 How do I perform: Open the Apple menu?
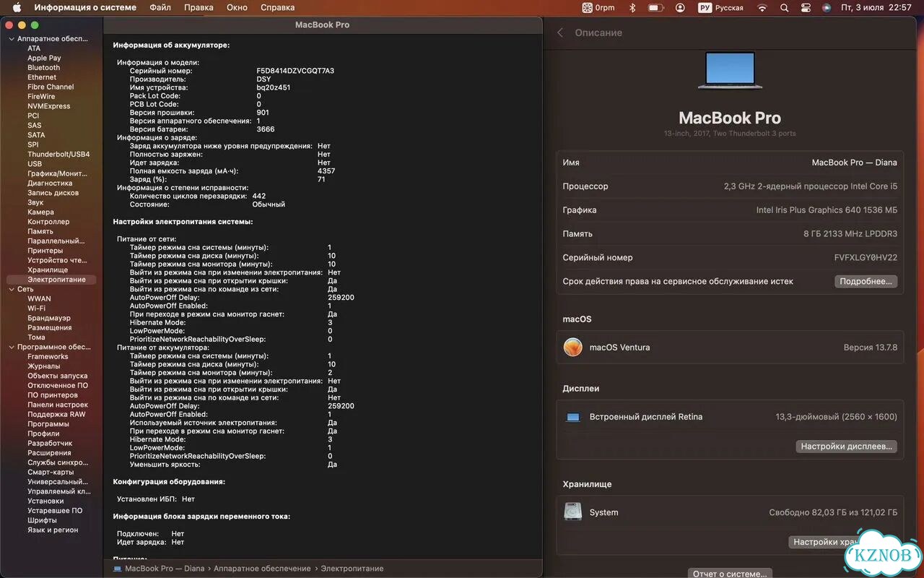coord(17,7)
